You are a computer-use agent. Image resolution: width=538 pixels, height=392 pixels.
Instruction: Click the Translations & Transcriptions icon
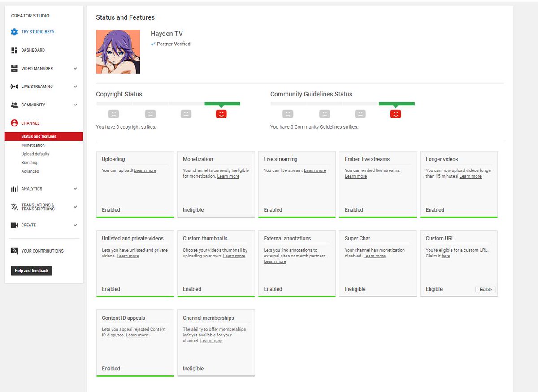[14, 207]
